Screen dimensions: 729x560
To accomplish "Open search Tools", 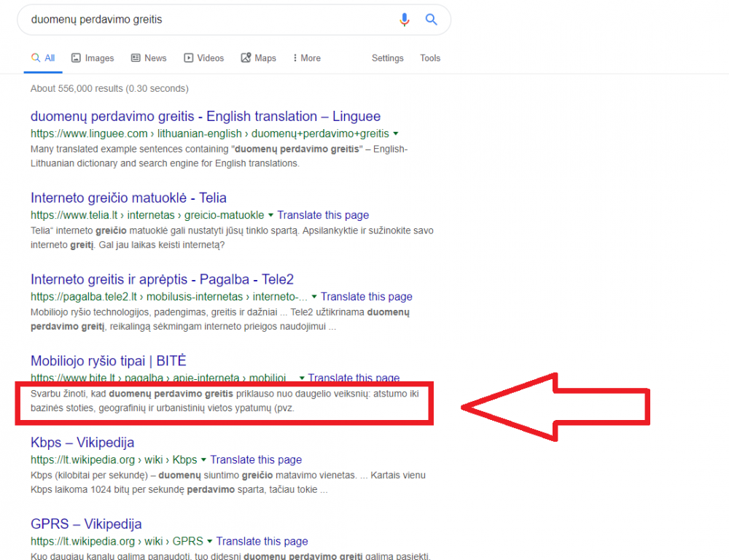I will [430, 58].
